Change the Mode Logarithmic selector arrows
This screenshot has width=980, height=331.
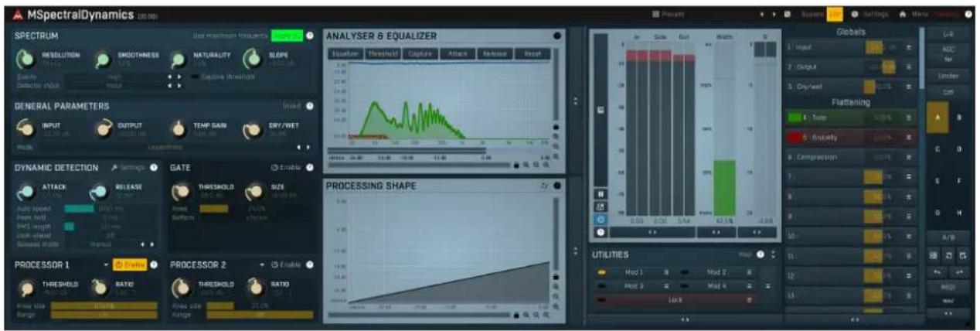point(304,146)
